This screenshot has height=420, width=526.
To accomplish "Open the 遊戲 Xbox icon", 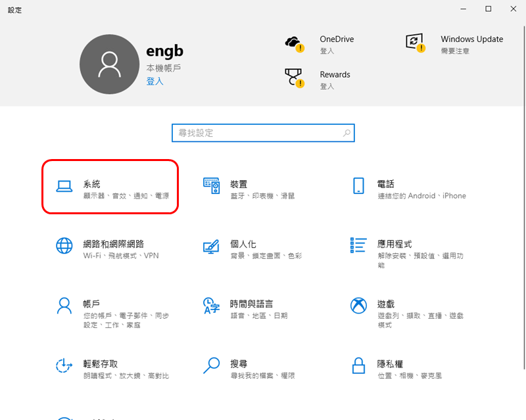I will pyautogui.click(x=358, y=306).
